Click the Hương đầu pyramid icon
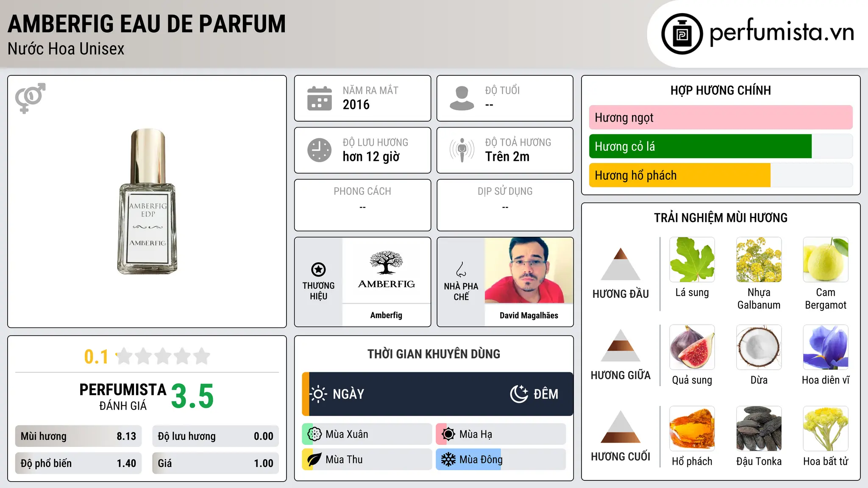 point(620,263)
